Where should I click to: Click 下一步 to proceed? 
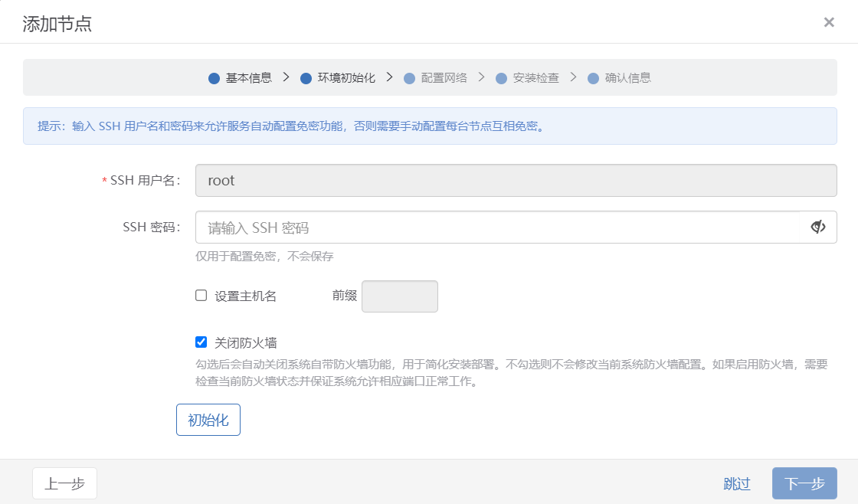(x=804, y=483)
